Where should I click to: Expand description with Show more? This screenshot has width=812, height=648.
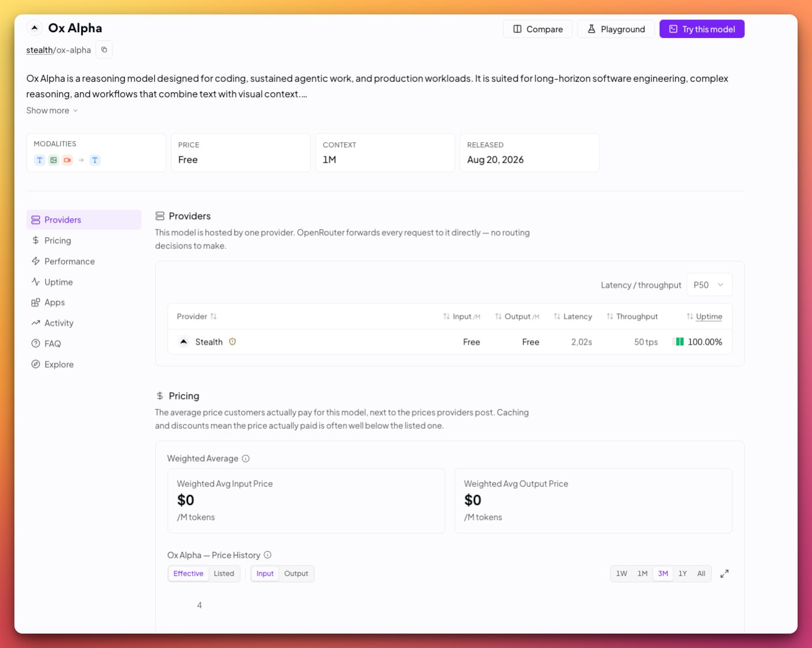coord(52,110)
